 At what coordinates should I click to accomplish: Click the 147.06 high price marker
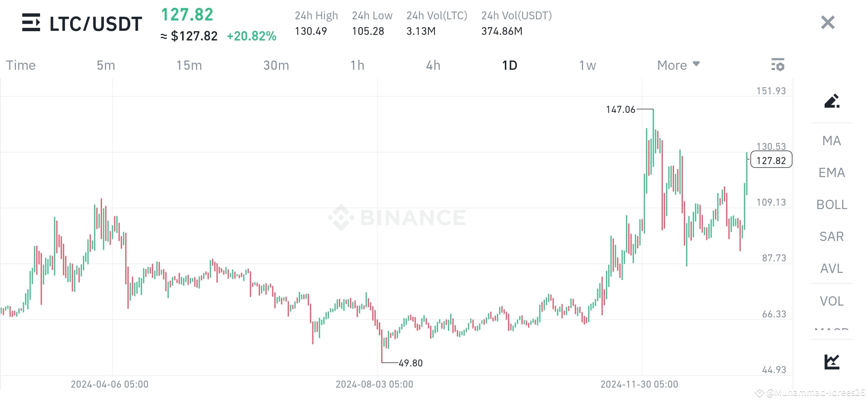click(x=621, y=110)
